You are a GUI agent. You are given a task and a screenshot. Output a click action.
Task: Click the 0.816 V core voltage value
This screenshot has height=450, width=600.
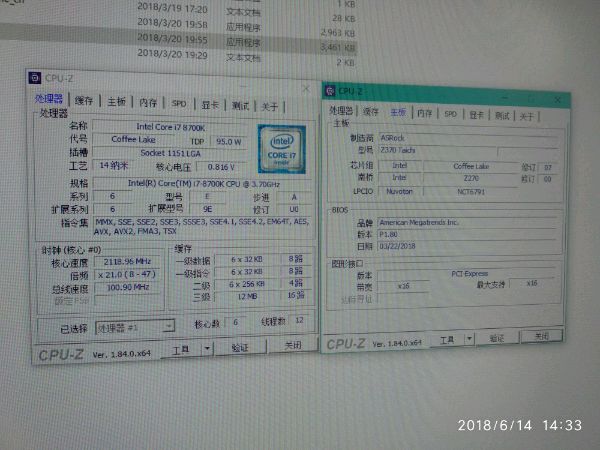pyautogui.click(x=221, y=167)
